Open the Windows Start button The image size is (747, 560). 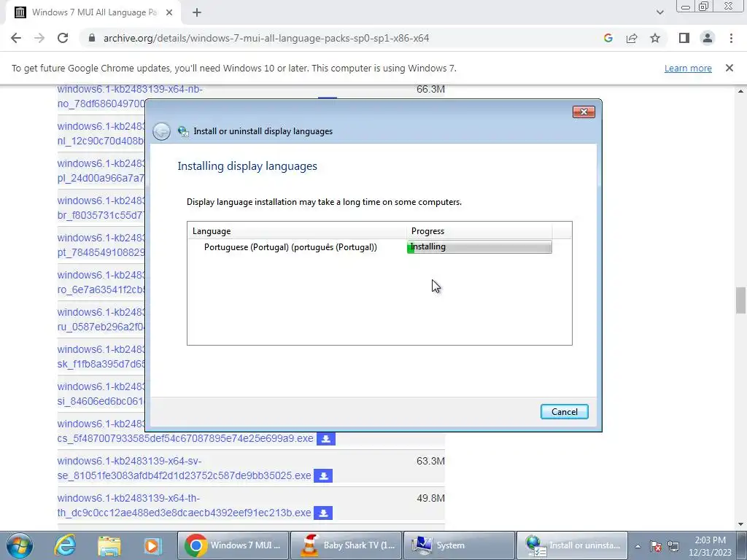[20, 545]
